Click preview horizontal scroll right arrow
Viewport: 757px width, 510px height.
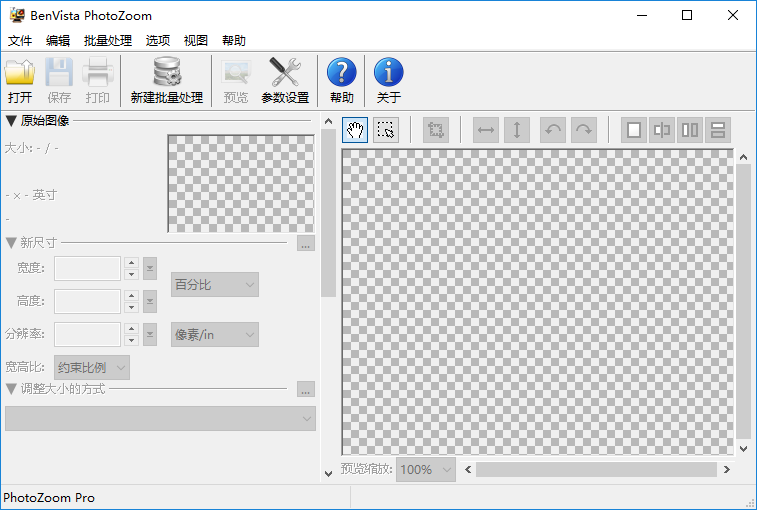point(727,469)
